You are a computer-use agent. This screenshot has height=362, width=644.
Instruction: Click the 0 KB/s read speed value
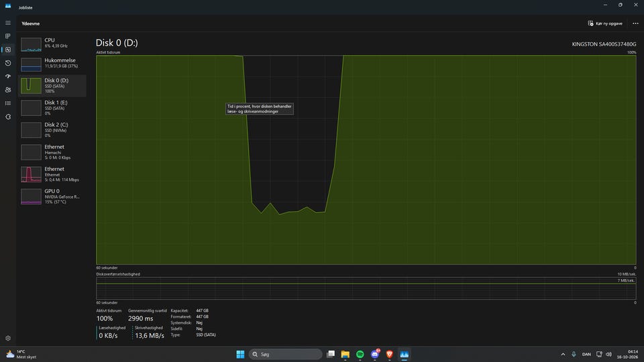[x=108, y=335]
